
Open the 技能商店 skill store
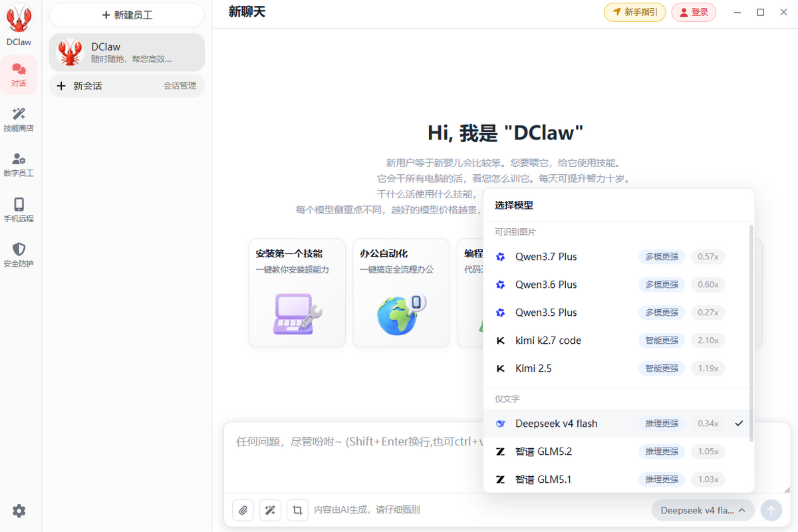click(x=19, y=120)
